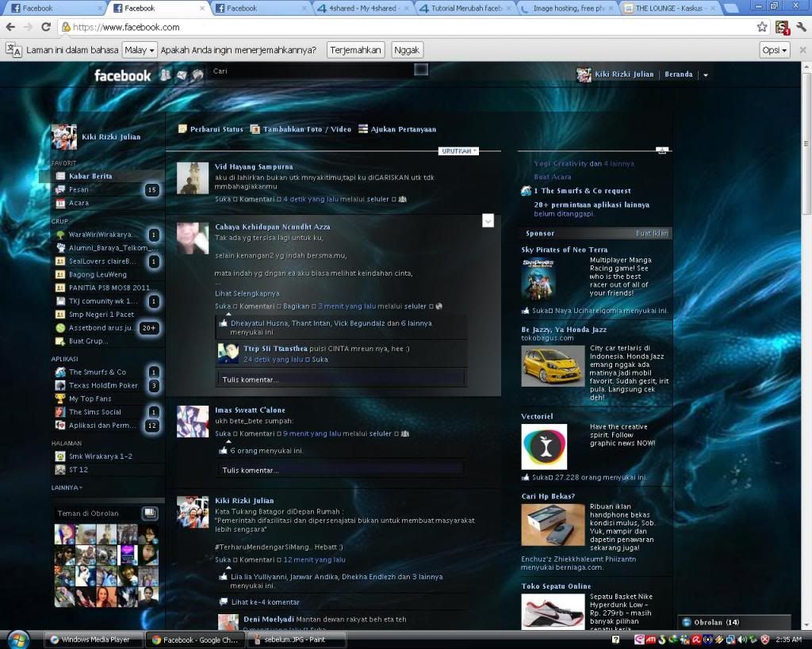Screen dimensions: 812x649
Task: Click the Ajukan Pertanyaan icon
Action: 363,129
